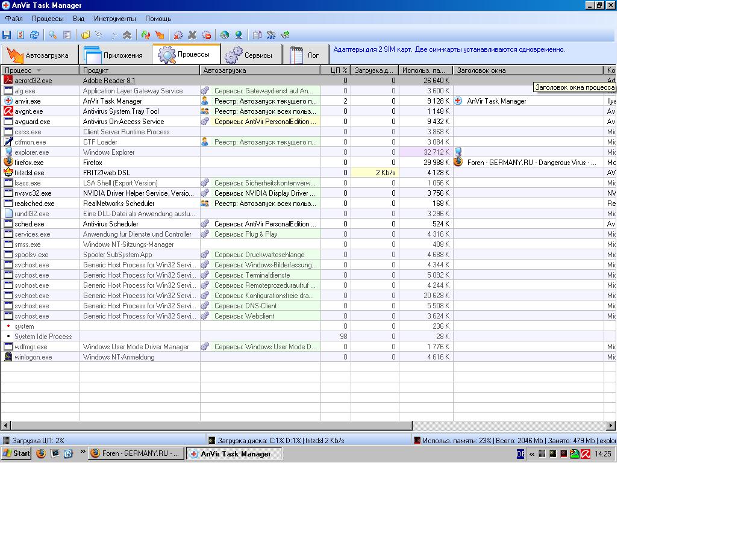Click the Start button

point(16,453)
